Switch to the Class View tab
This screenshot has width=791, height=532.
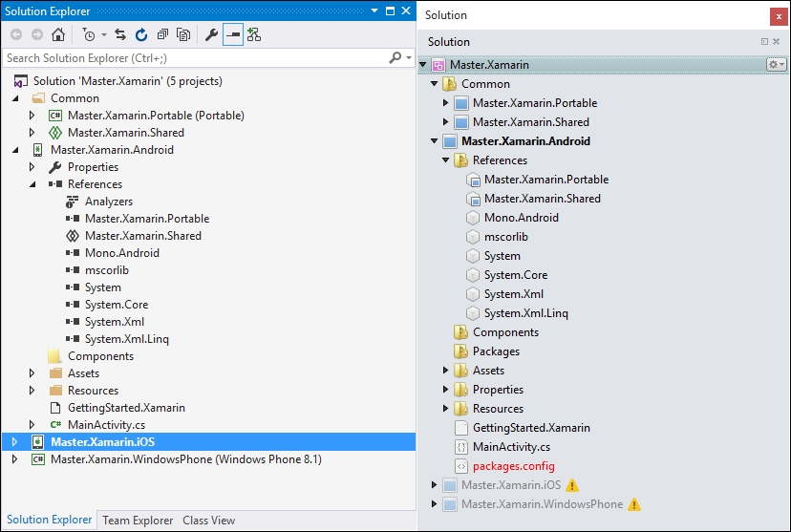pos(209,521)
